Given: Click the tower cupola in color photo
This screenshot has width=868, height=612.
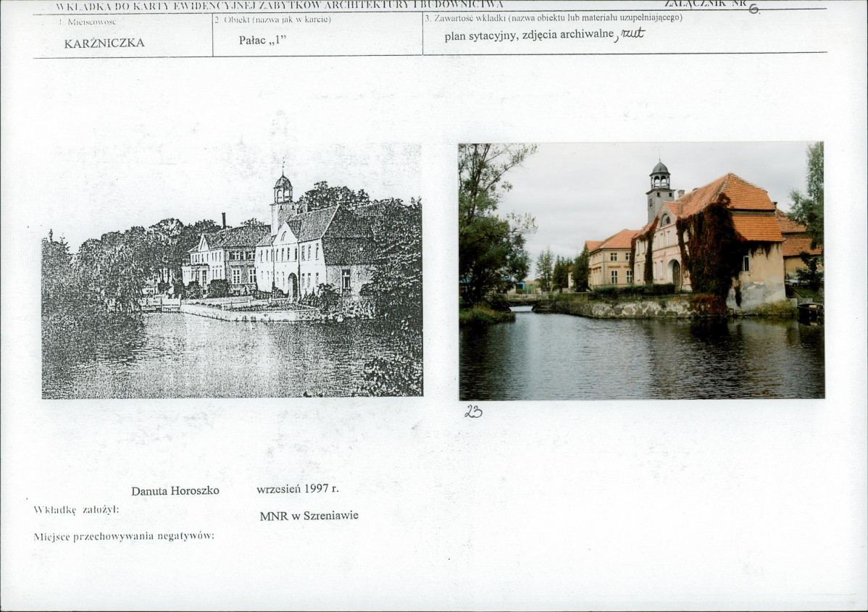Looking at the screenshot, I should coord(660,175).
